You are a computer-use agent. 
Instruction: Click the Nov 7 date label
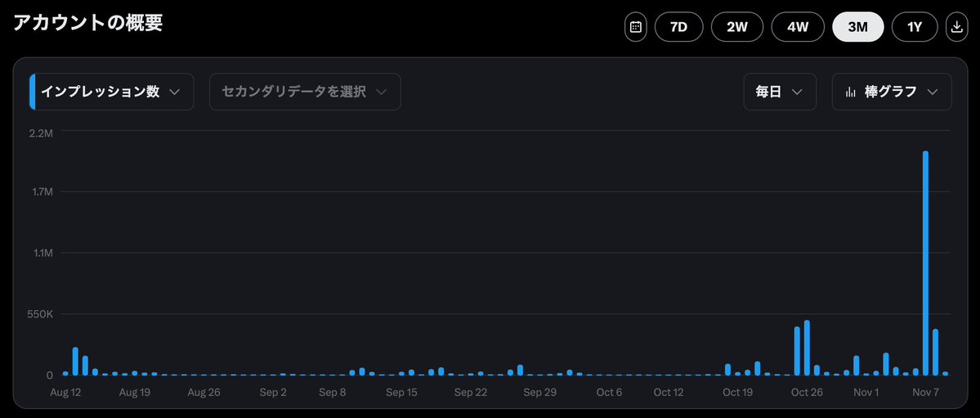[x=925, y=393]
